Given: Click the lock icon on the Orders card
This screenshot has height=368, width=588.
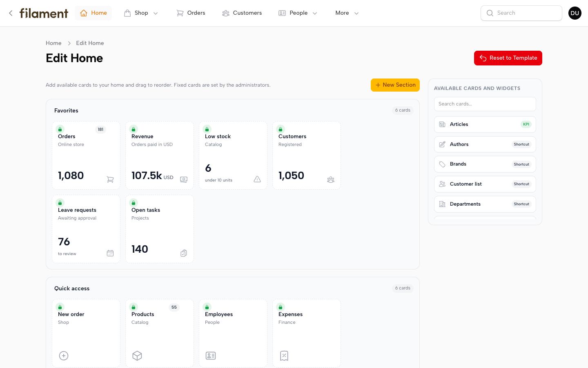Looking at the screenshot, I should [x=60, y=129].
